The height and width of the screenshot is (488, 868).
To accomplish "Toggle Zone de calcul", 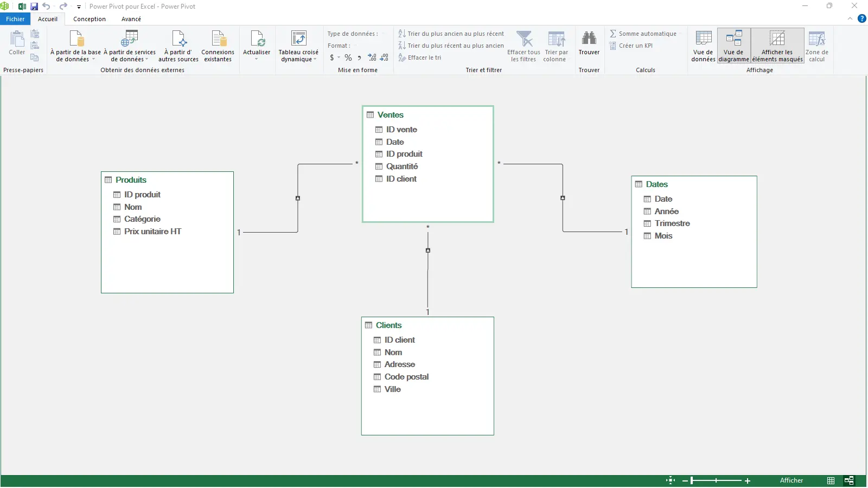I will 817,46.
